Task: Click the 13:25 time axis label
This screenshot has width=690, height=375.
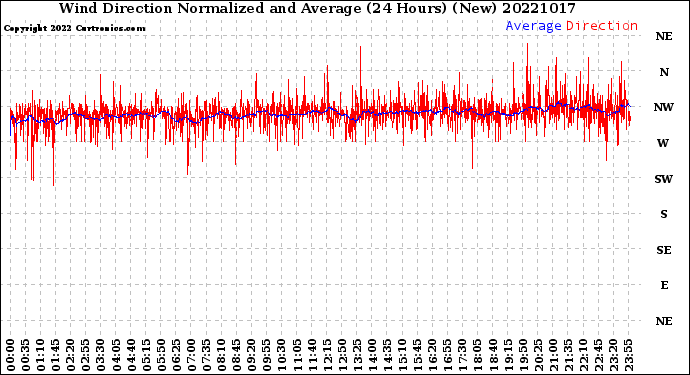Action: click(x=357, y=355)
